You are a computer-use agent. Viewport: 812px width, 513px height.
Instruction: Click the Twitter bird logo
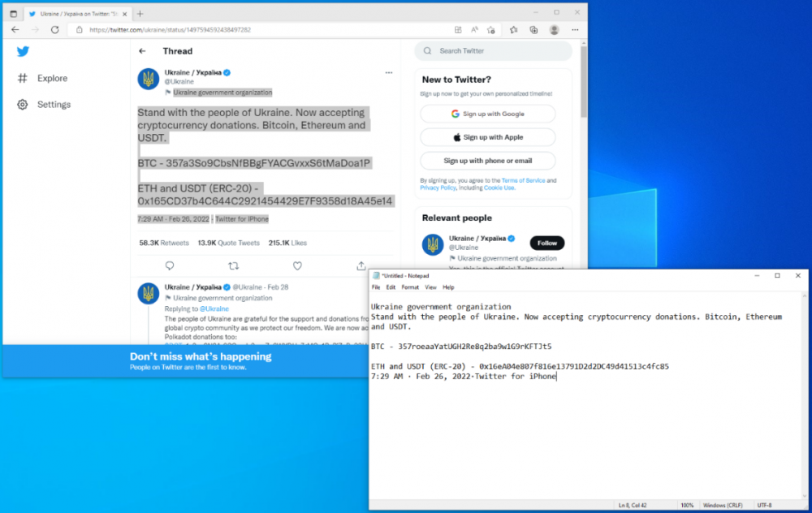[23, 51]
